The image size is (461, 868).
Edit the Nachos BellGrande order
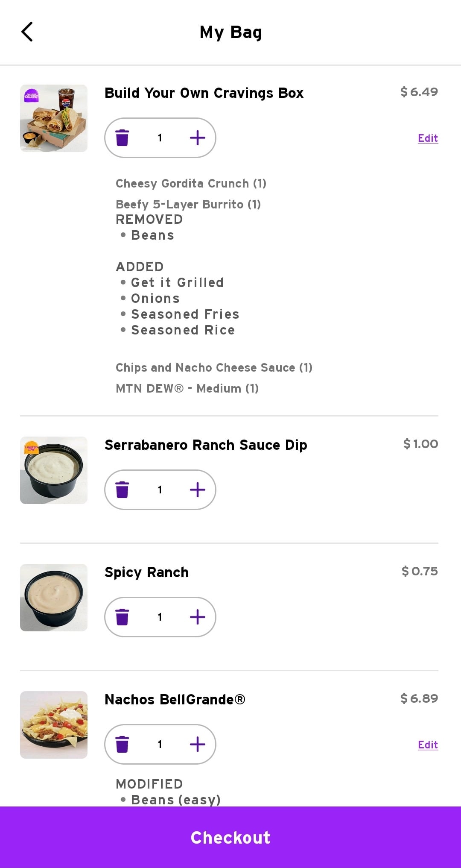tap(428, 745)
